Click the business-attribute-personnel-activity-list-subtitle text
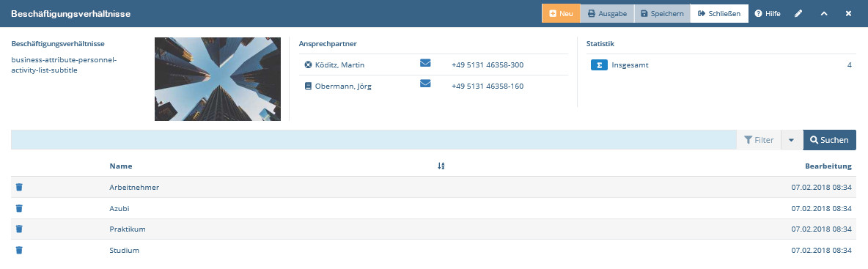 pos(65,65)
